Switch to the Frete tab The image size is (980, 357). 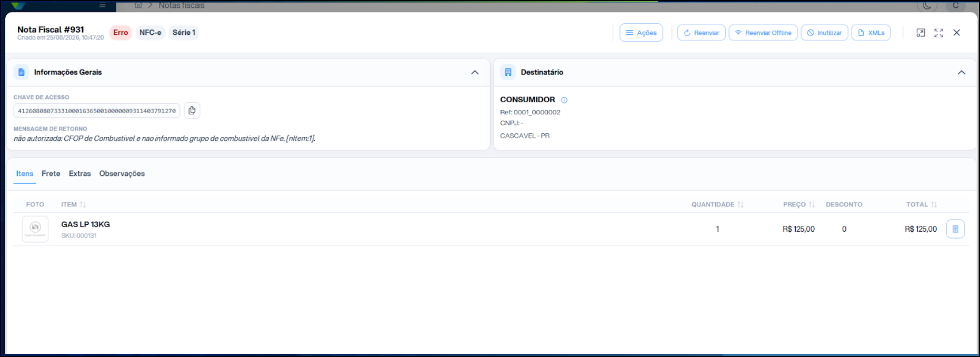[51, 174]
